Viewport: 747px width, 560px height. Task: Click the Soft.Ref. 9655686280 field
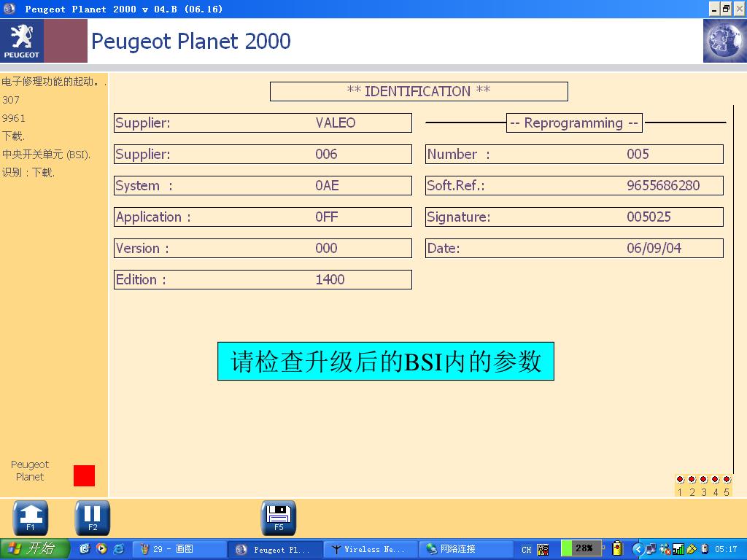[x=575, y=186]
